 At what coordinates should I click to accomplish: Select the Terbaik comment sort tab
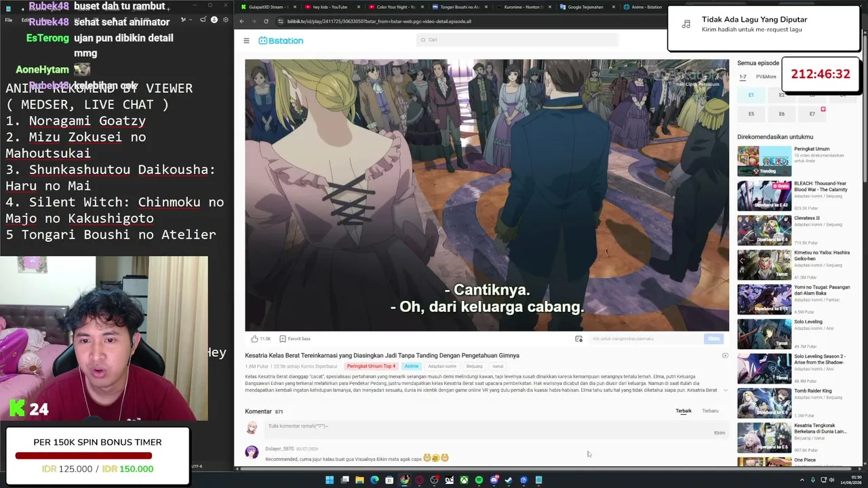(x=684, y=411)
